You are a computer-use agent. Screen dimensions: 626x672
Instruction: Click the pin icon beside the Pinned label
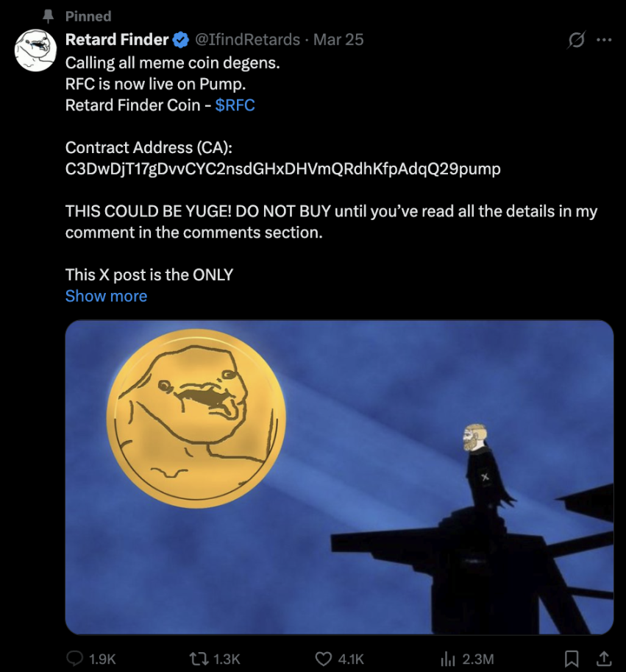coord(49,15)
